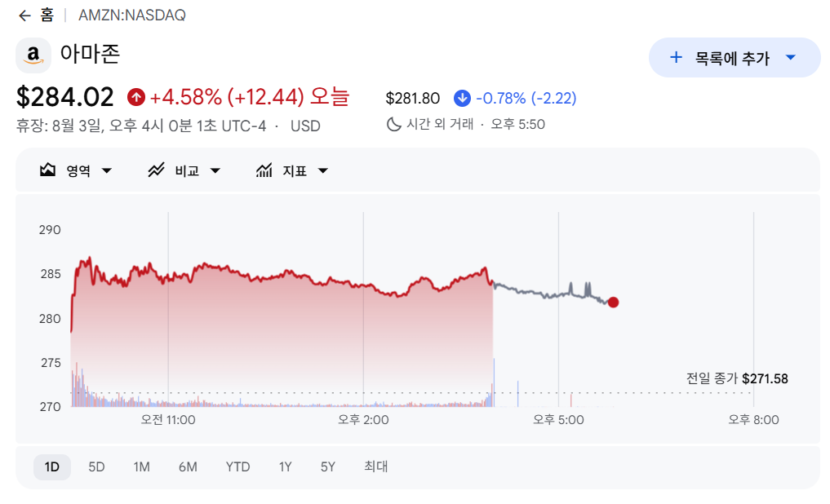Click the Amazon logo icon
This screenshot has height=504, width=830.
coord(33,55)
